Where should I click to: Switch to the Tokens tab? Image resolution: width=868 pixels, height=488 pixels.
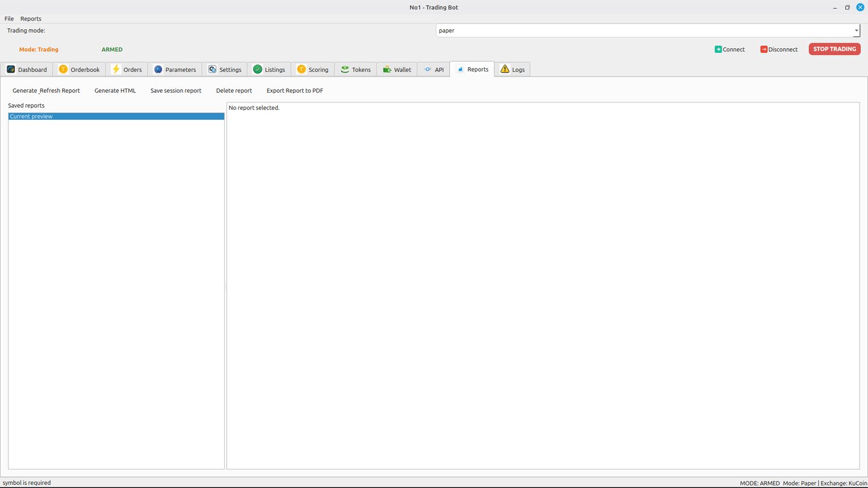click(356, 69)
